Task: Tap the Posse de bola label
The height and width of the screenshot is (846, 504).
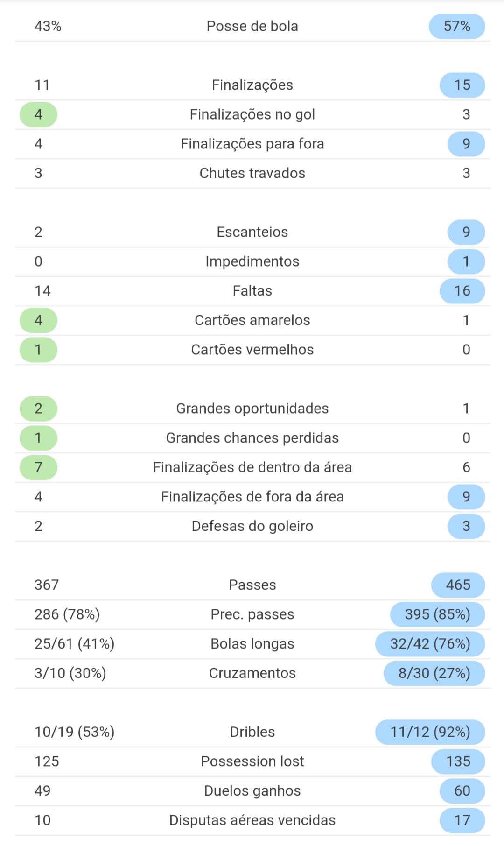Action: 252,26
